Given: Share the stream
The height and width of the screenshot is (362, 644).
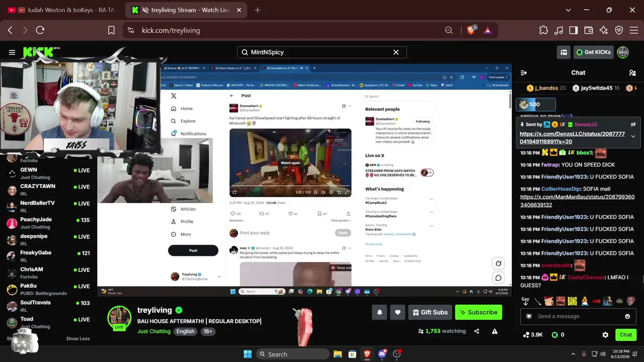Looking at the screenshot, I should pos(476,331).
